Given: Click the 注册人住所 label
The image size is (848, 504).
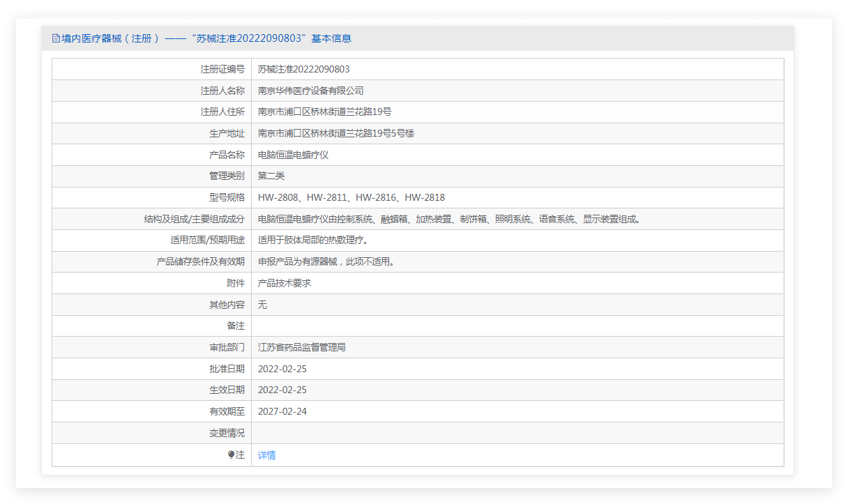Looking at the screenshot, I should click(222, 112).
